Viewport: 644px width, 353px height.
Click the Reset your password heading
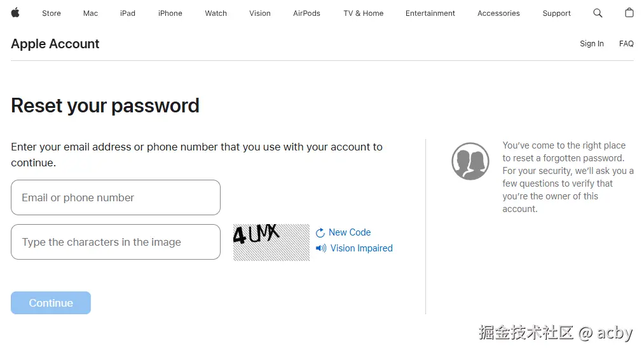pos(105,106)
